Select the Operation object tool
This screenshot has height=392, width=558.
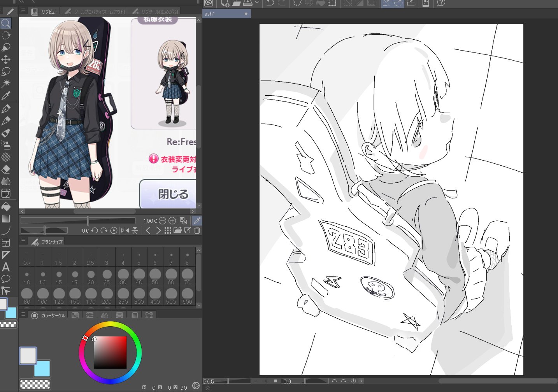click(x=6, y=47)
